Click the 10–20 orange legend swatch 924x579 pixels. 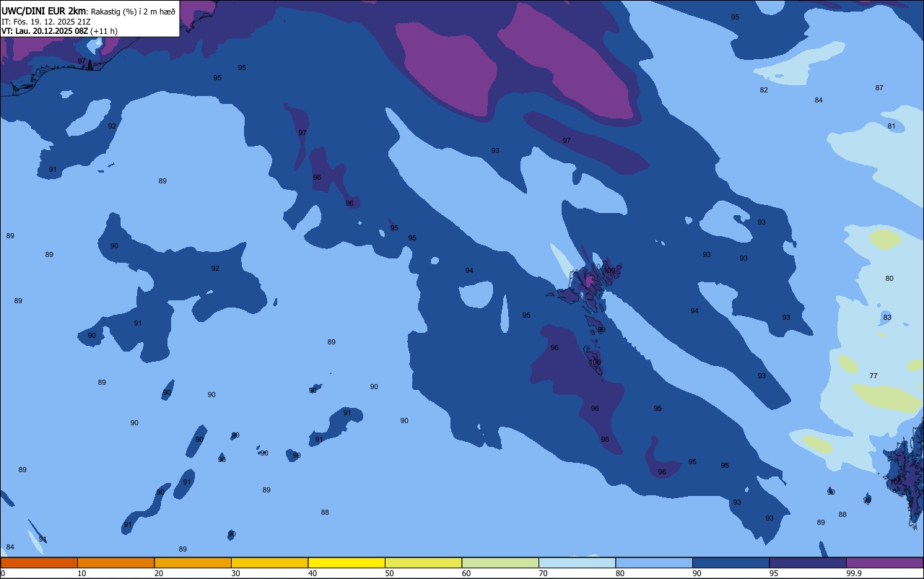[x=115, y=562]
